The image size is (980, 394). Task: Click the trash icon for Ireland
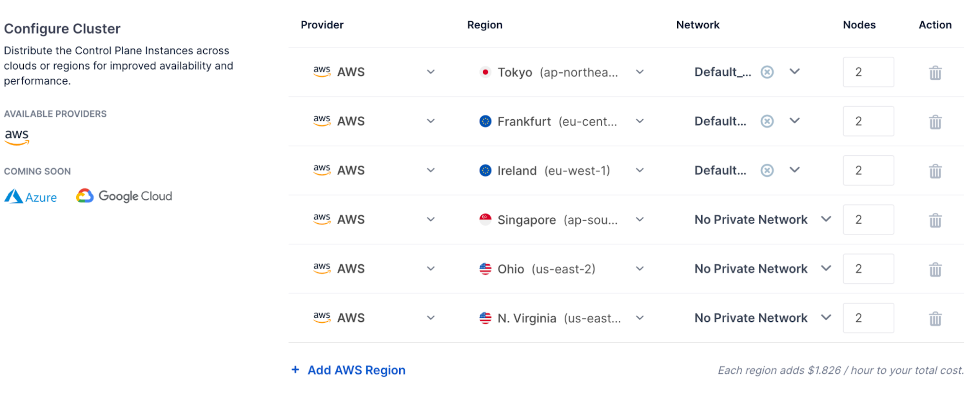click(935, 171)
